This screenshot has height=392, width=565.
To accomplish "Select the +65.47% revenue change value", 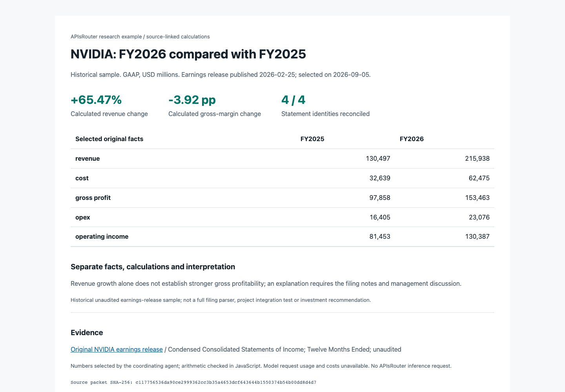I will (x=96, y=100).
